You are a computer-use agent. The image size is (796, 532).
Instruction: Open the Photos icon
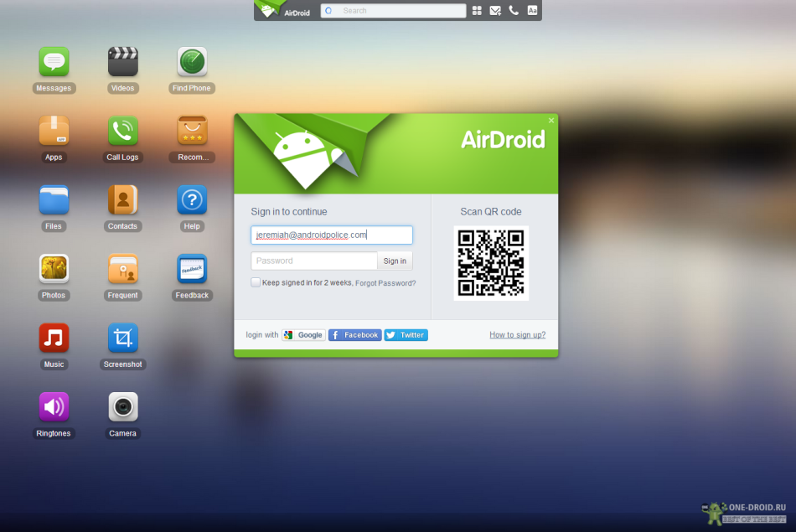click(x=54, y=269)
